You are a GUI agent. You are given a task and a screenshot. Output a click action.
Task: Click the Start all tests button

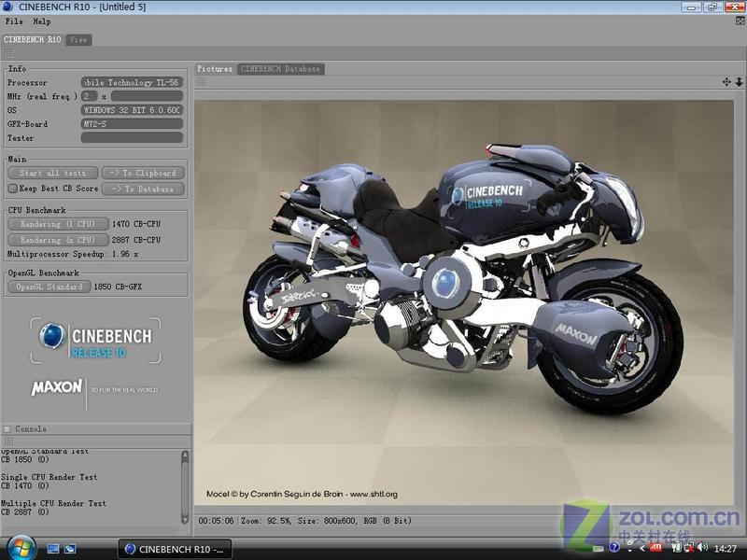[x=53, y=173]
